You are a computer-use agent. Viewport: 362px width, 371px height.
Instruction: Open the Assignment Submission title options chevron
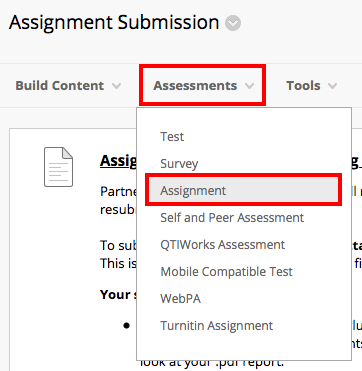233,23
